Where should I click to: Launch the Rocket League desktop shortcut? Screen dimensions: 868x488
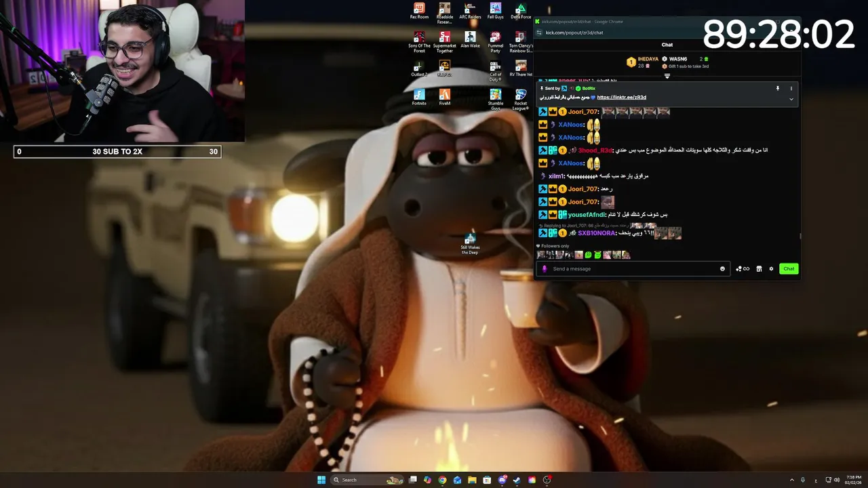[521, 100]
